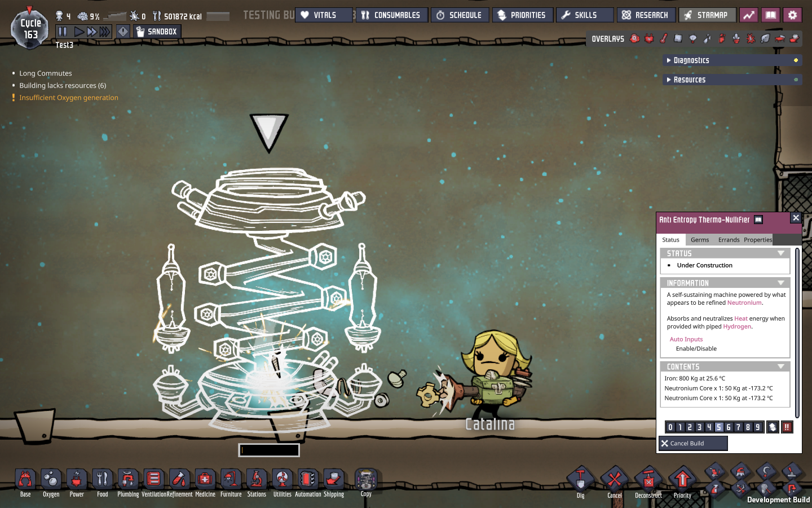This screenshot has width=812, height=508.
Task: Follow the Hydrogen link
Action: pyautogui.click(x=737, y=327)
